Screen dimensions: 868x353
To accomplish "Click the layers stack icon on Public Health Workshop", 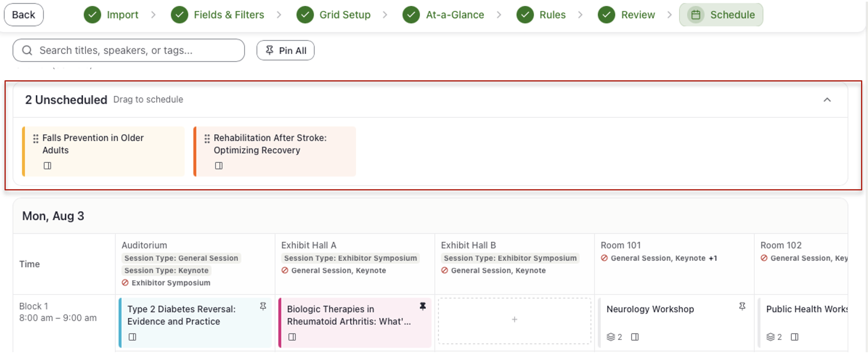I will [770, 337].
